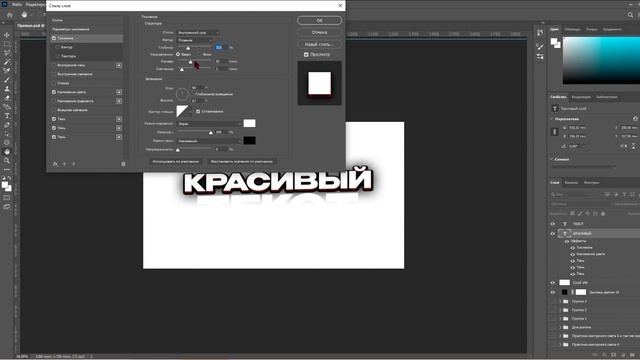Select the Move tool in the toolbar

[x=7, y=35]
